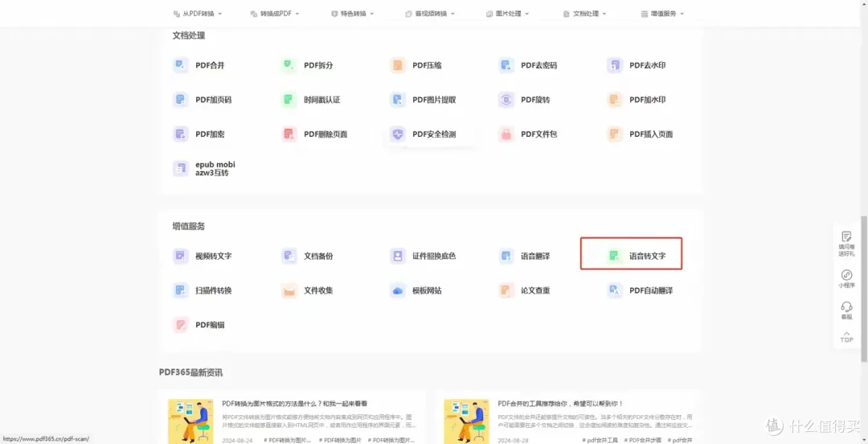Viewport: 868px width, 444px height.
Task: Open the PDF安全检测 shield icon
Action: (x=398, y=134)
